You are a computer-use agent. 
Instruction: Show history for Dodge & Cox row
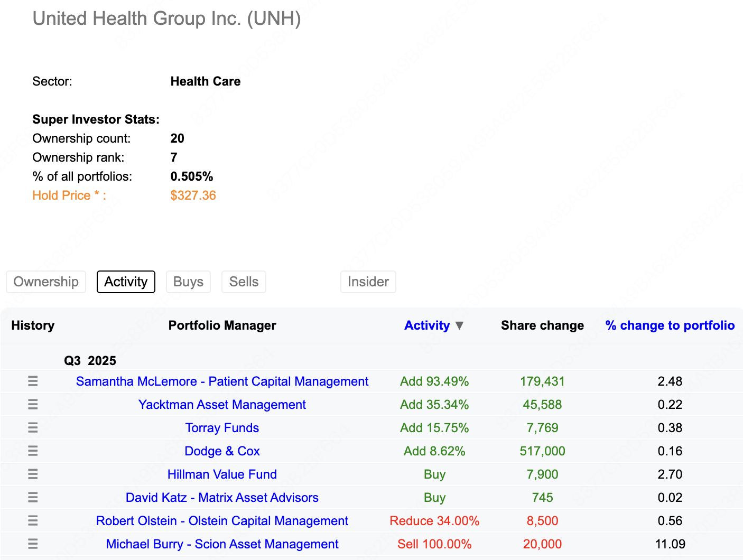point(33,451)
